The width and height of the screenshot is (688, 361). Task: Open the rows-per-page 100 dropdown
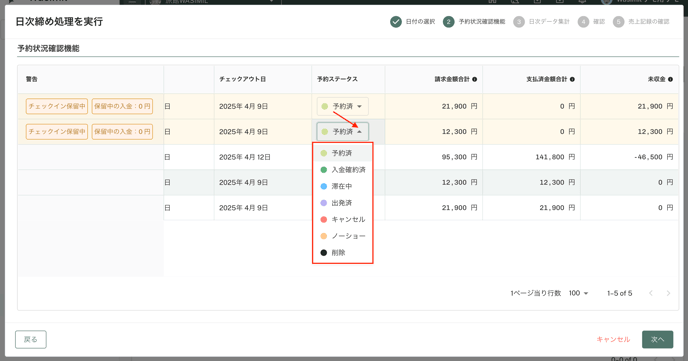coord(578,293)
